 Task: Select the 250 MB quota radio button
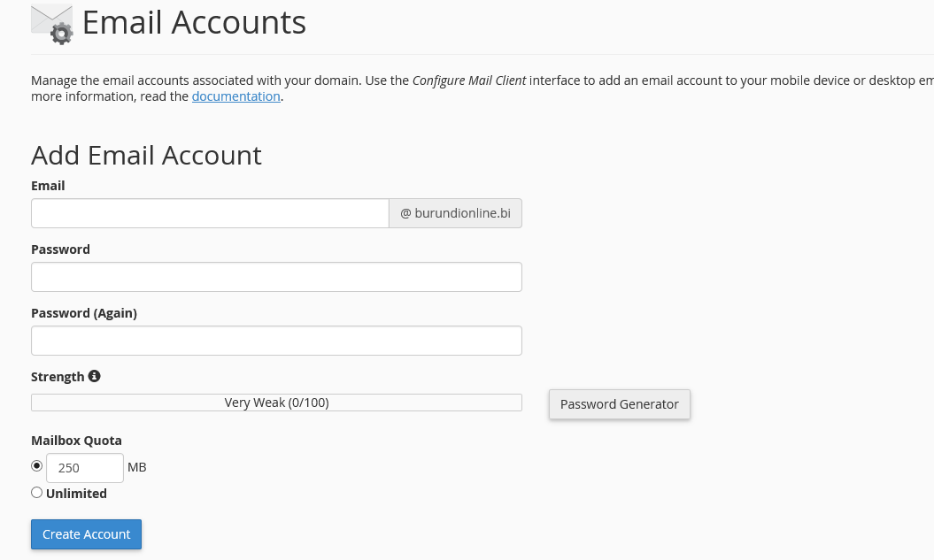(36, 466)
